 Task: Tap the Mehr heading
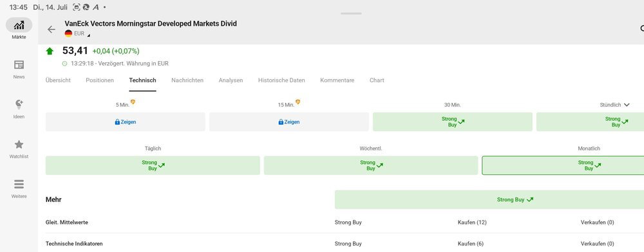click(53, 199)
